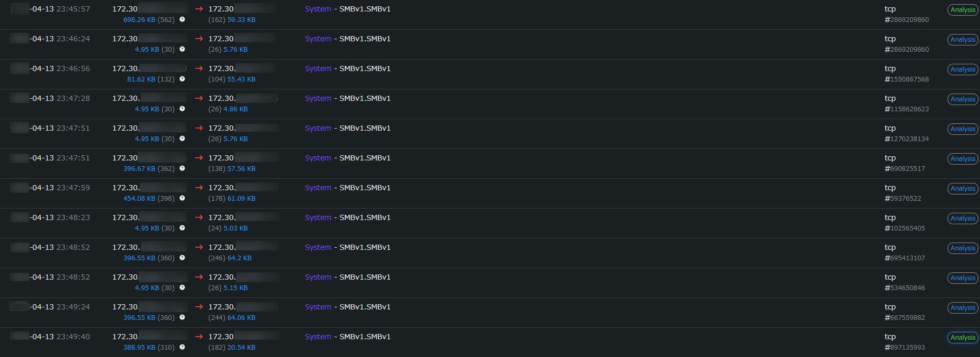Click session ID #690825517
This screenshot has height=357, width=980.
point(905,169)
